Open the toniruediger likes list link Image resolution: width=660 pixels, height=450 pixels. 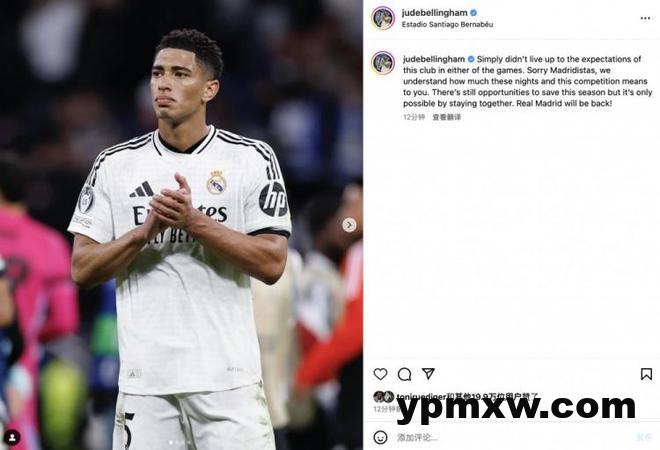pyautogui.click(x=421, y=397)
